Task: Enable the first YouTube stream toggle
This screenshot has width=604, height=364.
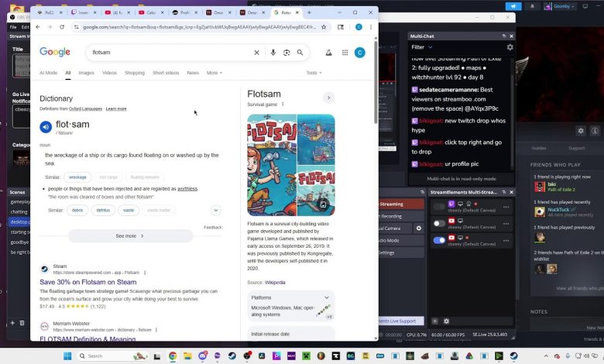Action: [439, 223]
